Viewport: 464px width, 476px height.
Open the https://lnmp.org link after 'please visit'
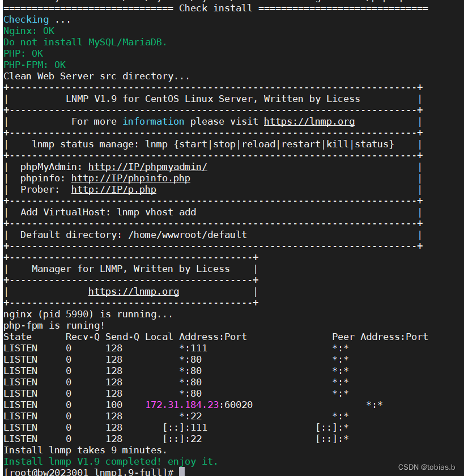[x=309, y=122]
